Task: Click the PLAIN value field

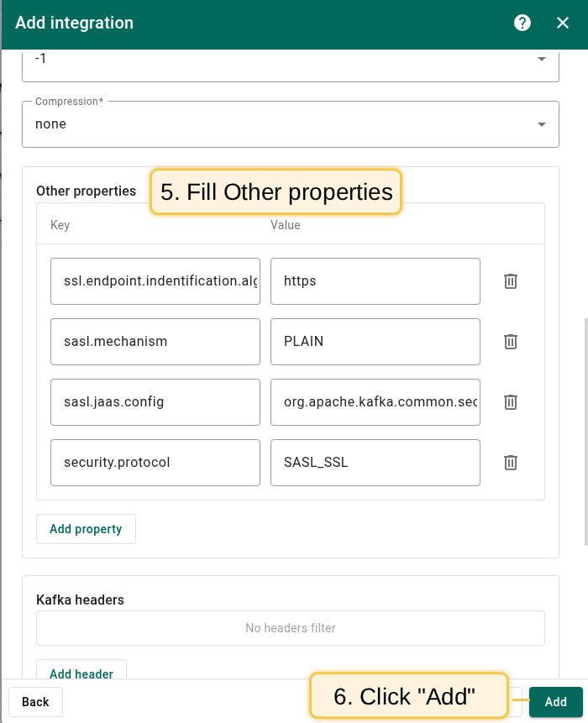Action: tap(375, 342)
